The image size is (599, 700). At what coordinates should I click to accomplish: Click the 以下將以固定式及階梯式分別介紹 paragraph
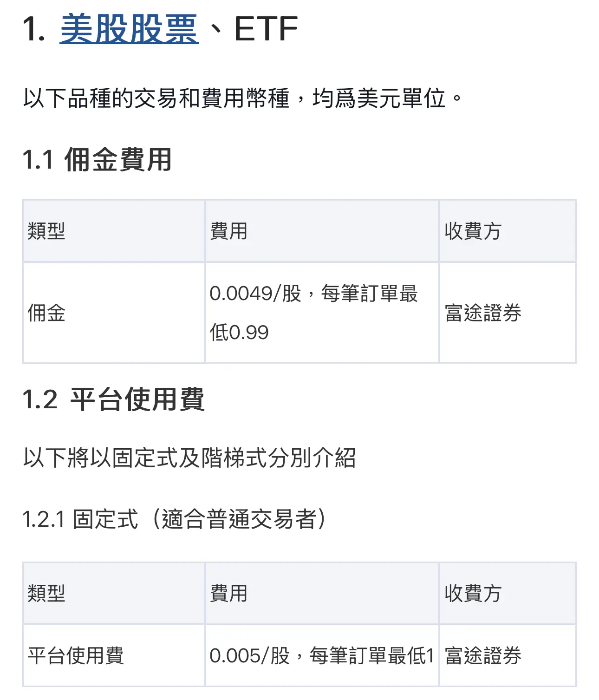(189, 458)
